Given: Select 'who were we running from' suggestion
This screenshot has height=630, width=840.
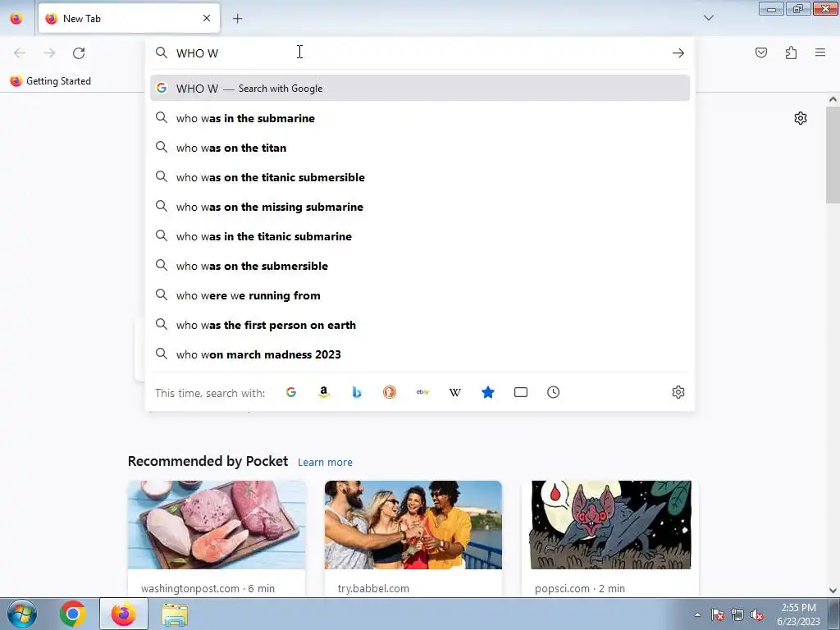Looking at the screenshot, I should 419,295.
